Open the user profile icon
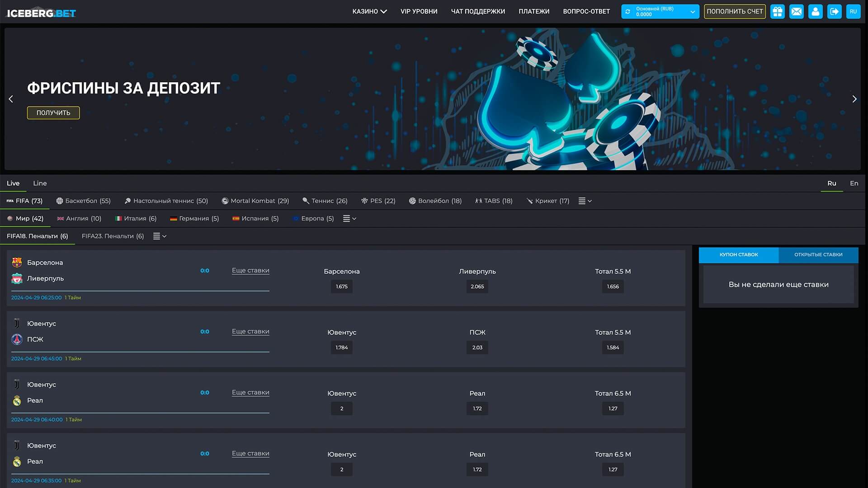Screen dimensions: 868x488 click(816, 12)
